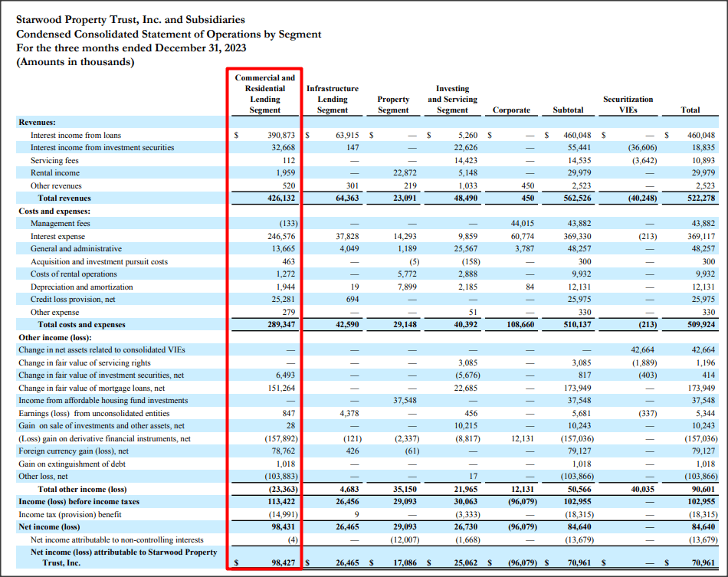The width and height of the screenshot is (728, 577).
Task: Click the 'Depreciation and amortization' row label
Action: pyautogui.click(x=82, y=287)
